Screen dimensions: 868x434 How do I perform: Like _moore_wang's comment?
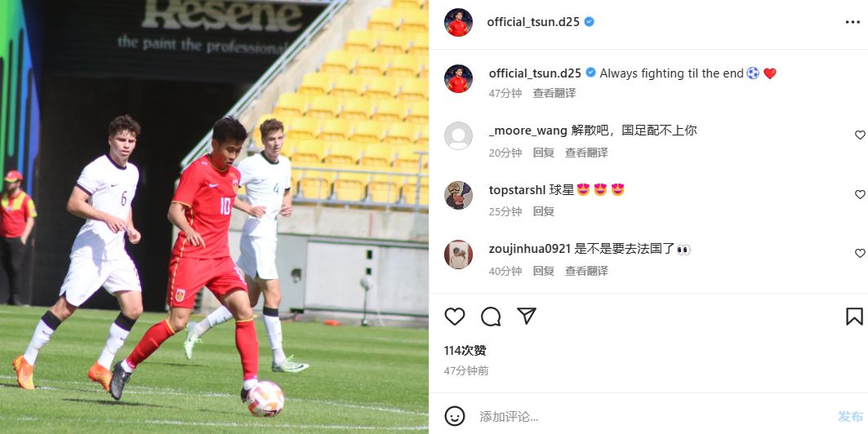pos(860,135)
